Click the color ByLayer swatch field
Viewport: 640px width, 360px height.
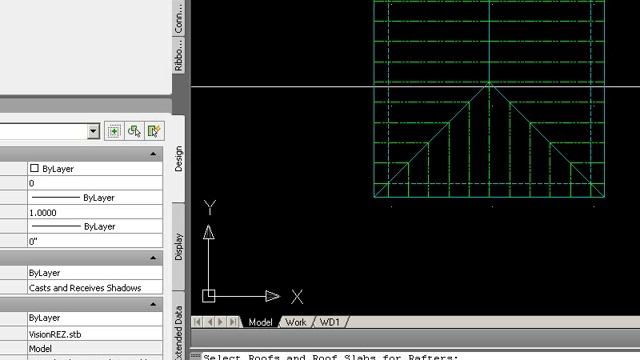(x=95, y=169)
